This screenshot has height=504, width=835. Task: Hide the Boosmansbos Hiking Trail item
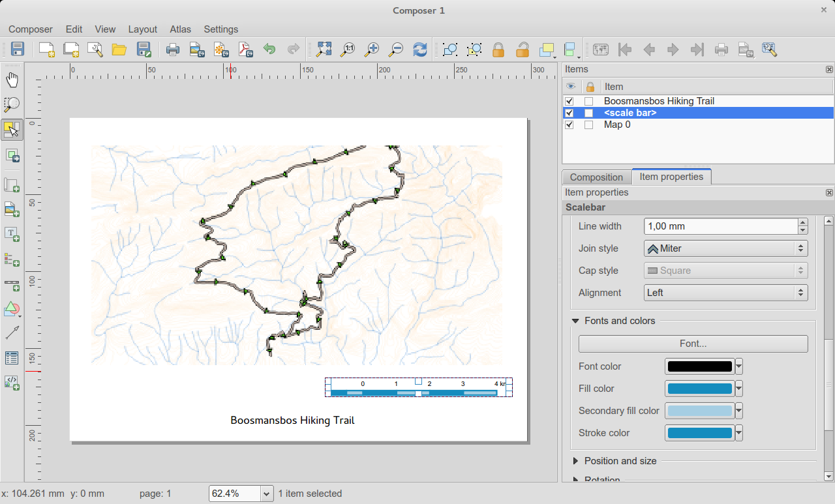point(569,101)
